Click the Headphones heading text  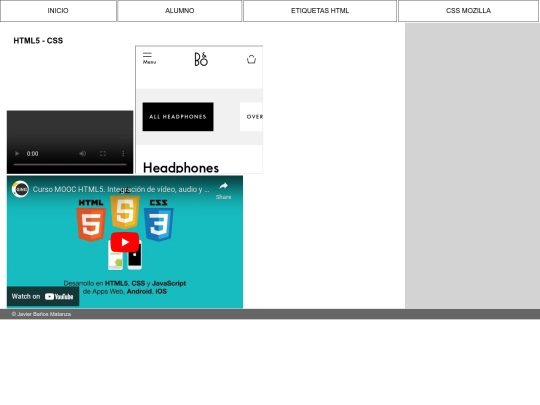181,167
